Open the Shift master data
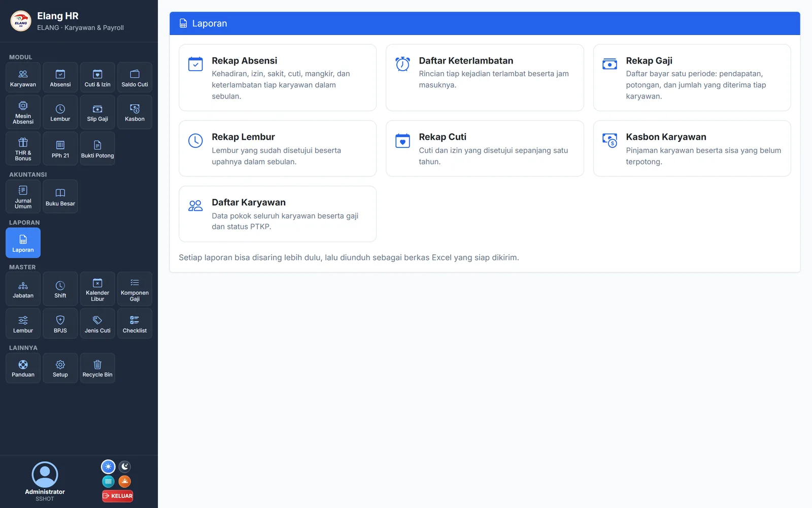Screen dimensions: 812x508 click(60, 289)
